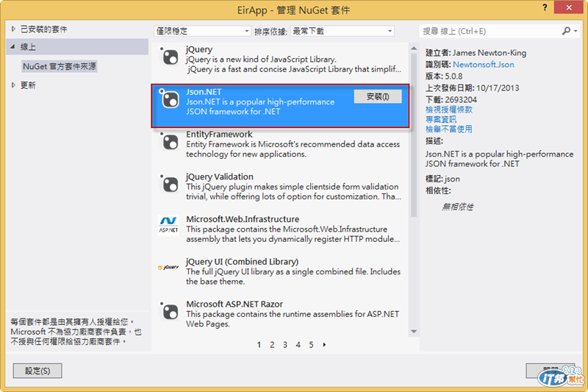This screenshot has width=588, height=392.
Task: Open the 檢視授權條款 link
Action: (449, 110)
